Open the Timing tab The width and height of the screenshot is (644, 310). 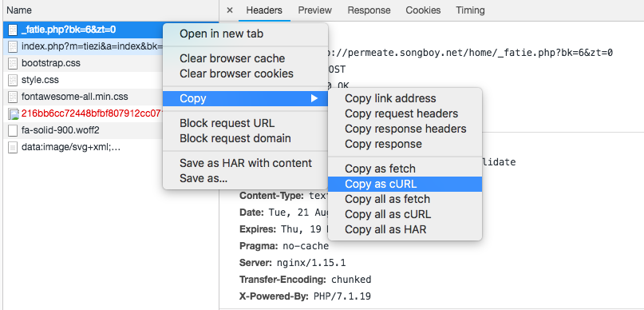tap(470, 10)
